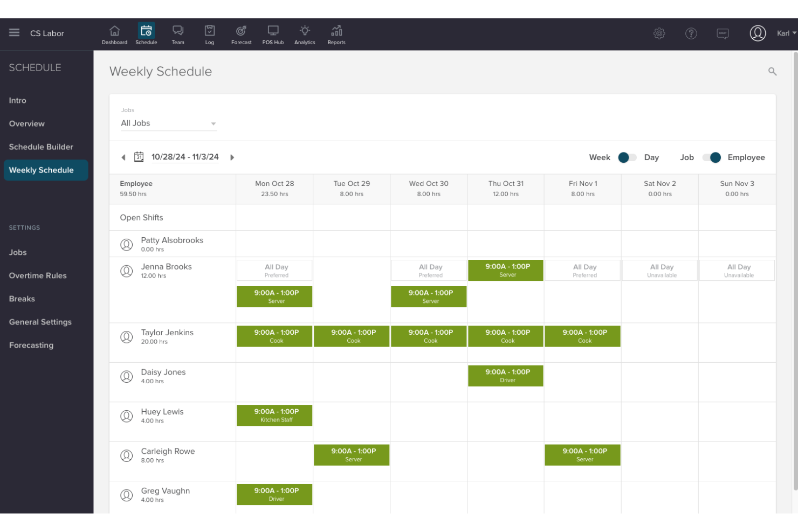Open the Schedule Builder page
This screenshot has width=798, height=532.
pos(41,147)
